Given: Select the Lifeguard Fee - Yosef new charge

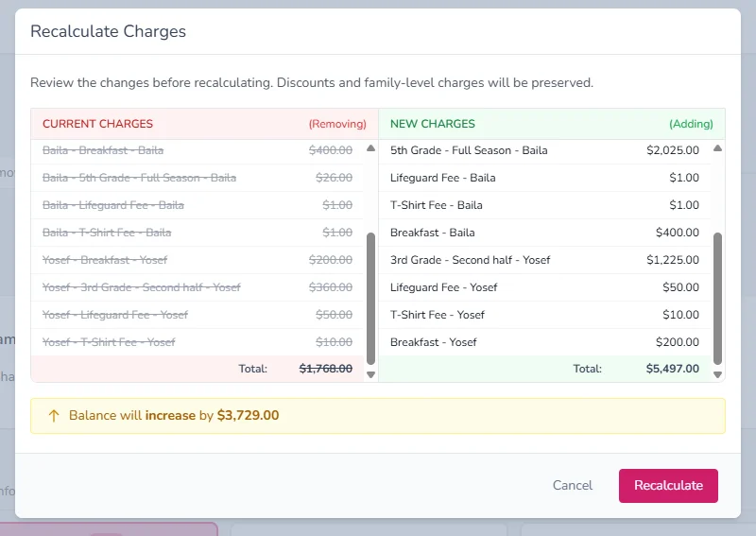Looking at the screenshot, I should [x=544, y=287].
